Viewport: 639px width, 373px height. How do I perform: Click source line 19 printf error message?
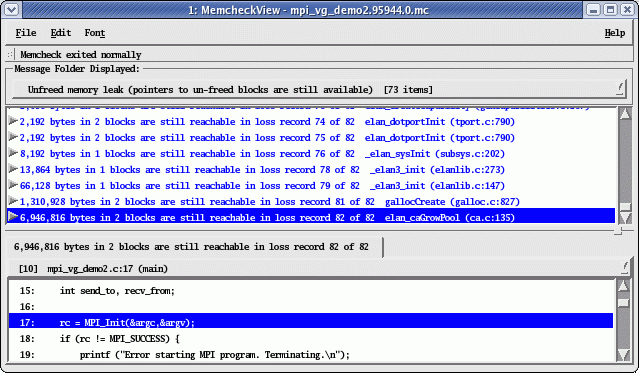(311, 355)
